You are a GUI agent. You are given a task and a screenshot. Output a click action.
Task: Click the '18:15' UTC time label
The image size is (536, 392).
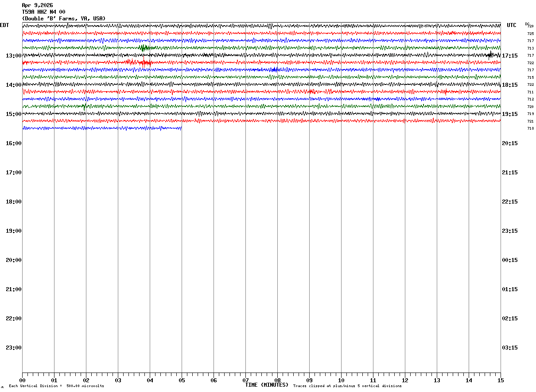509,85
